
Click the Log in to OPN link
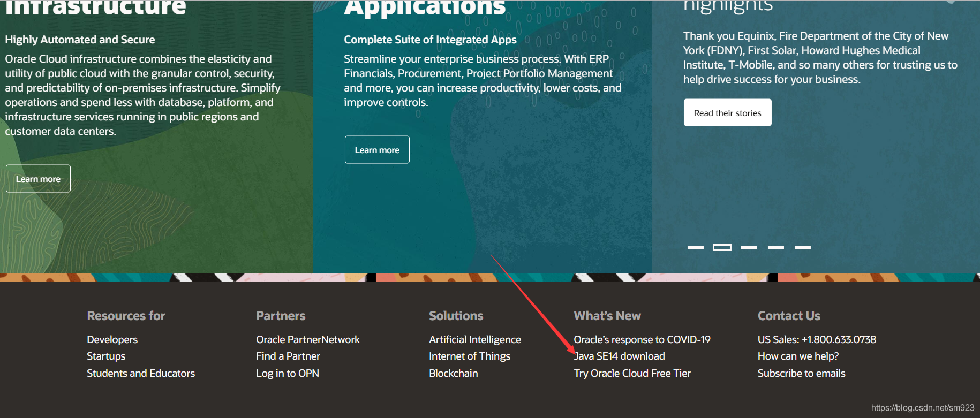tap(288, 373)
